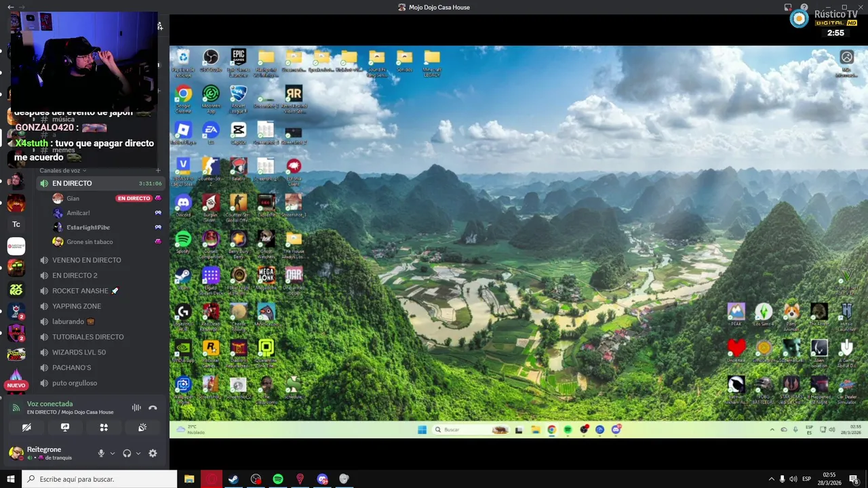Open the Windows Start menu
868x488 pixels.
coord(11,479)
